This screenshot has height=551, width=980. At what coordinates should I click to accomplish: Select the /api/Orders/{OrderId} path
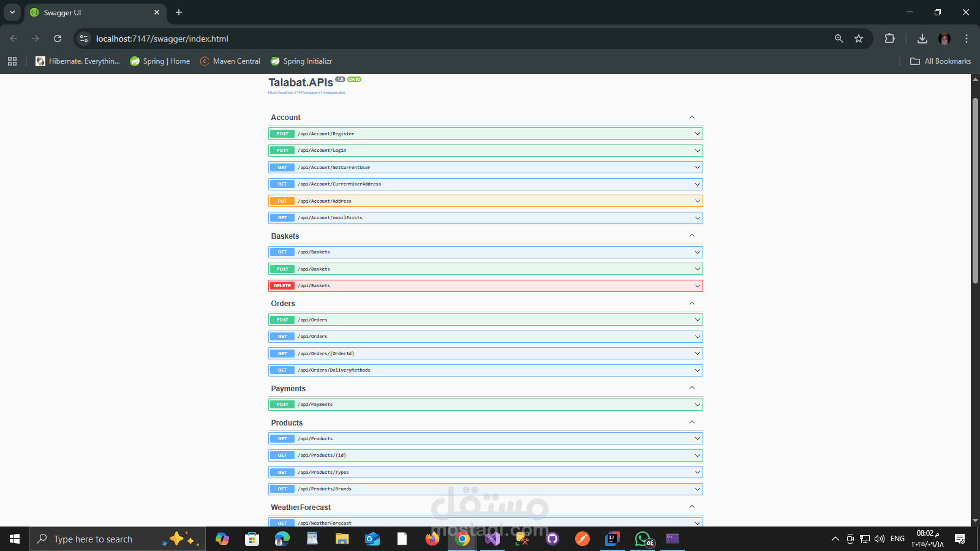326,354
